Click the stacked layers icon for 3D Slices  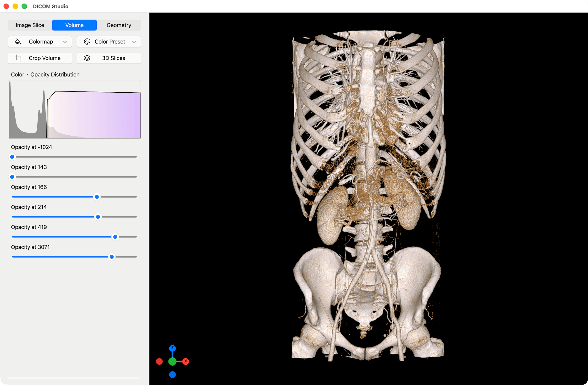[87, 58]
